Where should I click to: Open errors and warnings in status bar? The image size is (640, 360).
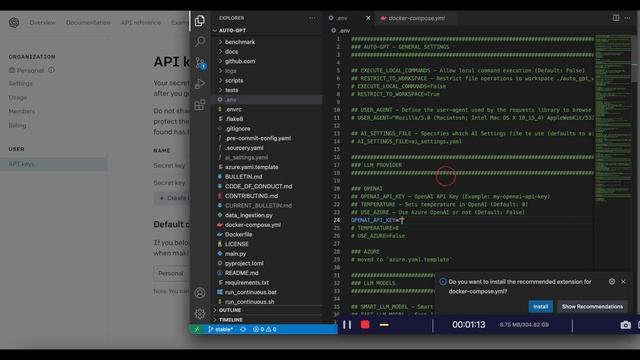tap(264, 329)
